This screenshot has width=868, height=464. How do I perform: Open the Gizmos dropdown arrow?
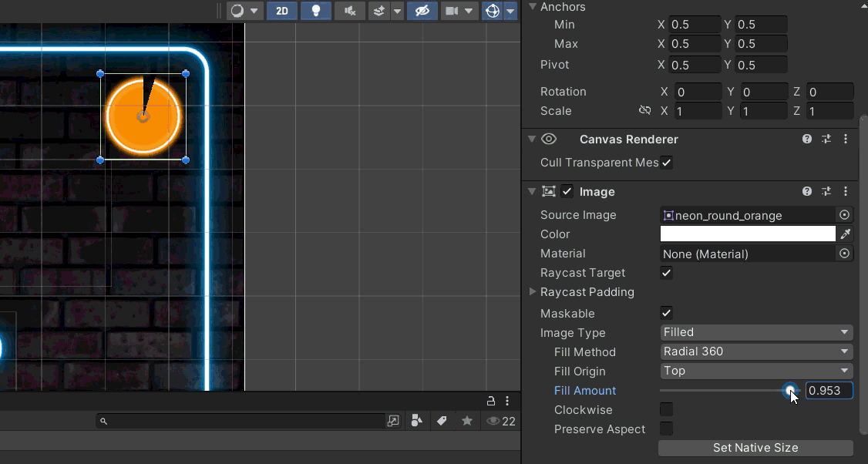pyautogui.click(x=510, y=11)
